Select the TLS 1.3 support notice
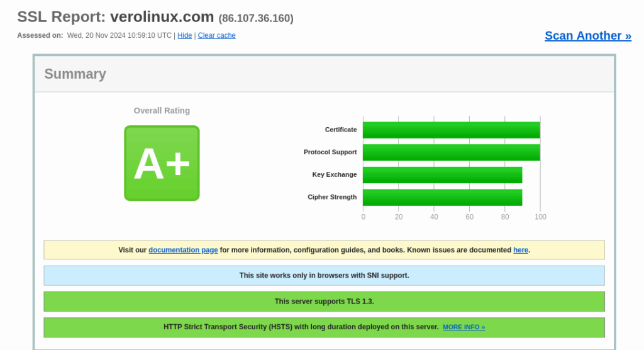The height and width of the screenshot is (350, 644). coord(324,302)
